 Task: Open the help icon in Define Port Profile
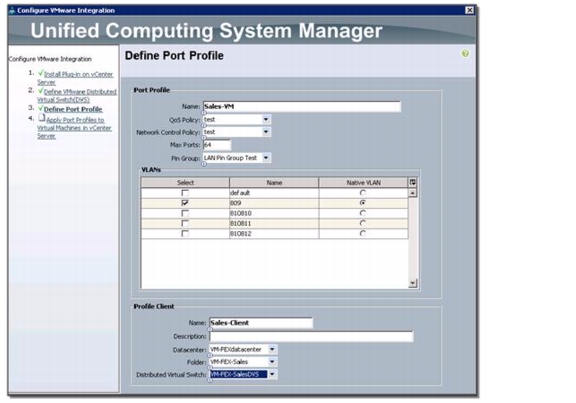pyautogui.click(x=465, y=54)
